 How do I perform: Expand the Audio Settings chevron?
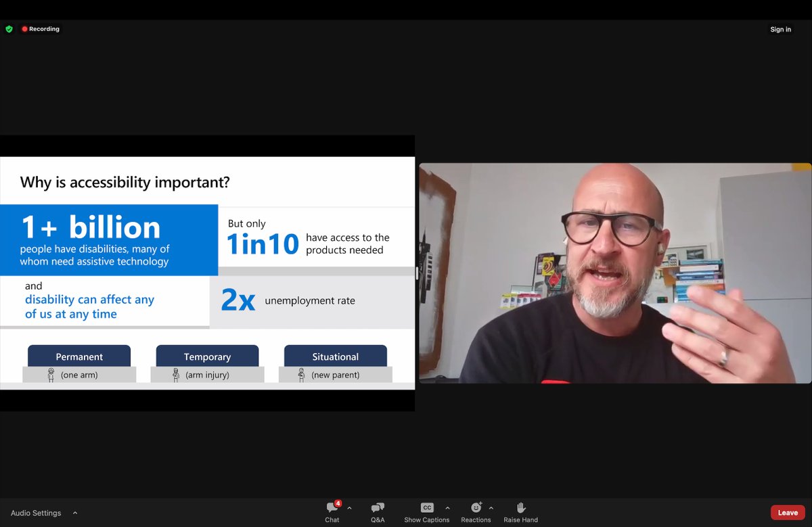pyautogui.click(x=75, y=513)
